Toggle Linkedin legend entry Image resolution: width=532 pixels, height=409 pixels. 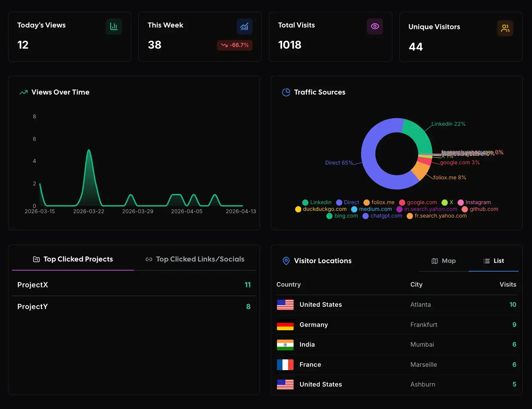tap(317, 202)
